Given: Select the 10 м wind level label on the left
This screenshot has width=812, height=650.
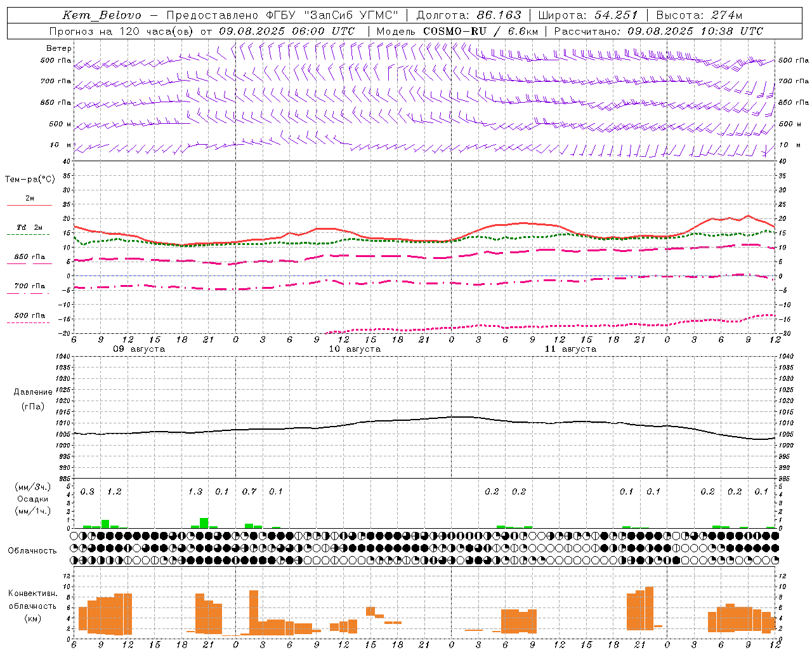Looking at the screenshot, I should click(x=60, y=145).
